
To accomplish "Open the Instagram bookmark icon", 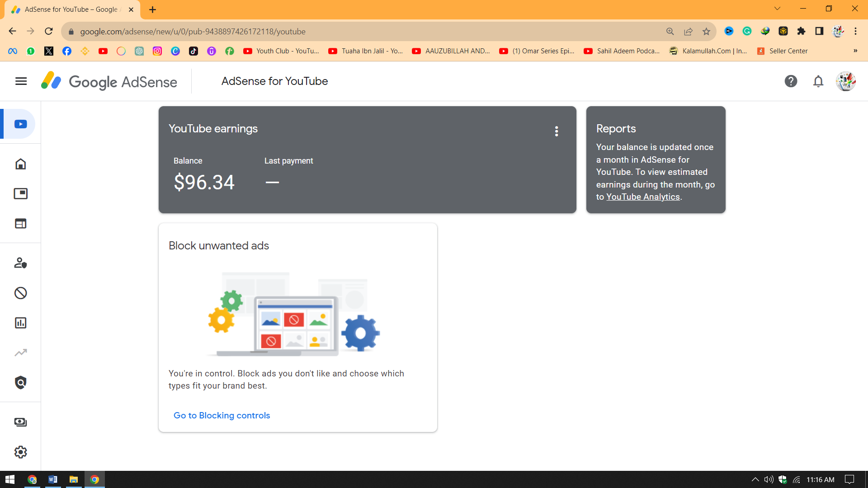I will pos(157,51).
